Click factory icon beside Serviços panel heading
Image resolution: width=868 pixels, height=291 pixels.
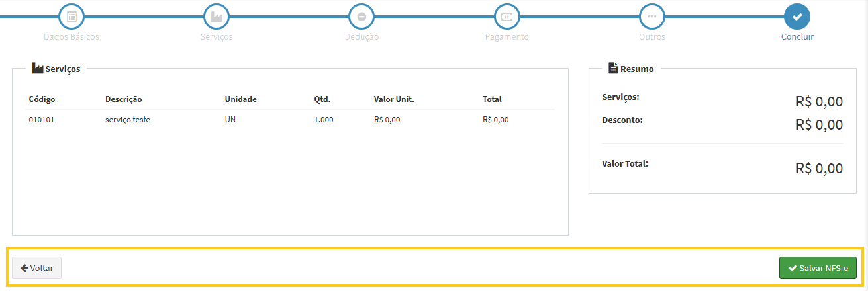[37, 68]
